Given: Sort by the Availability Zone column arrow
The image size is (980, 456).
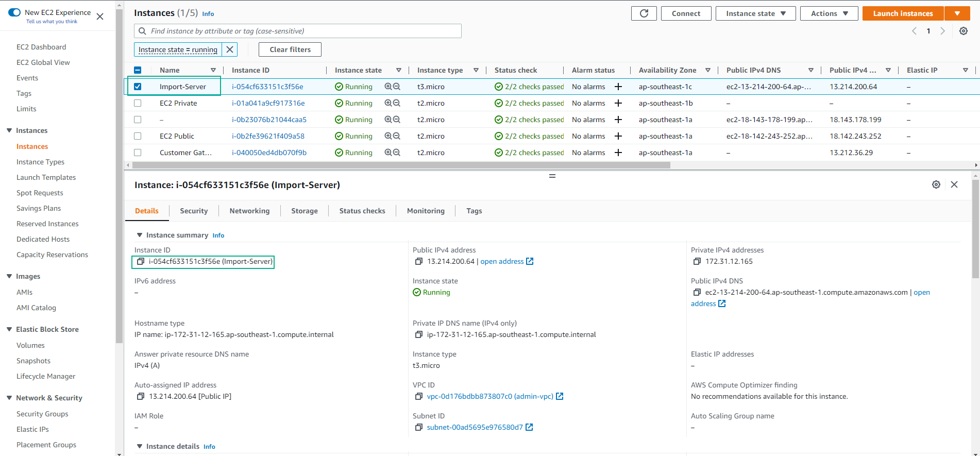Looking at the screenshot, I should (x=708, y=70).
